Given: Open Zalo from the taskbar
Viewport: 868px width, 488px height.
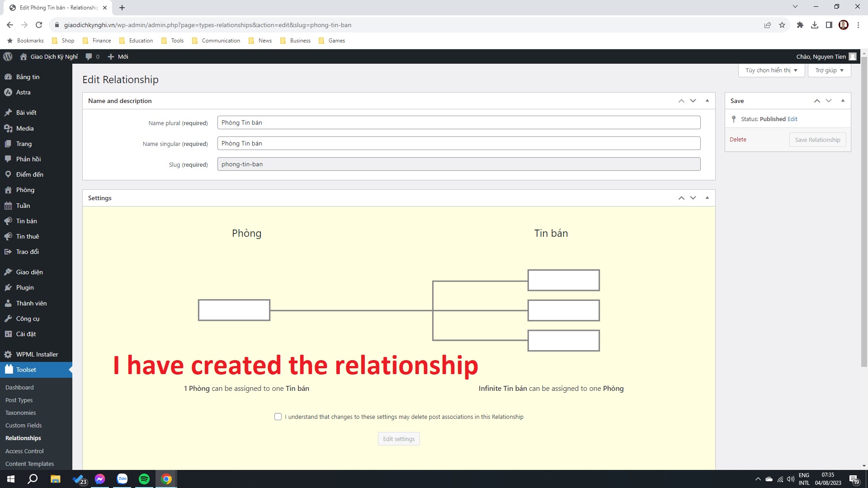Looking at the screenshot, I should 122,479.
